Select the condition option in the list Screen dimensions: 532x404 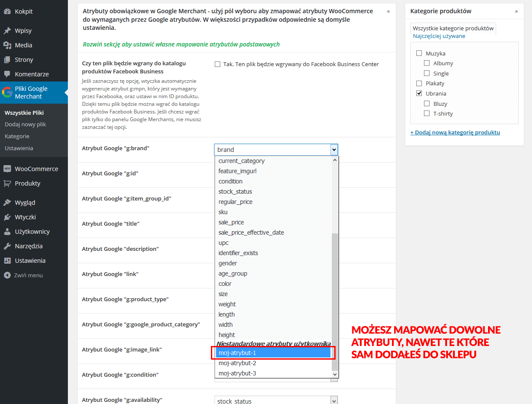pyautogui.click(x=273, y=181)
